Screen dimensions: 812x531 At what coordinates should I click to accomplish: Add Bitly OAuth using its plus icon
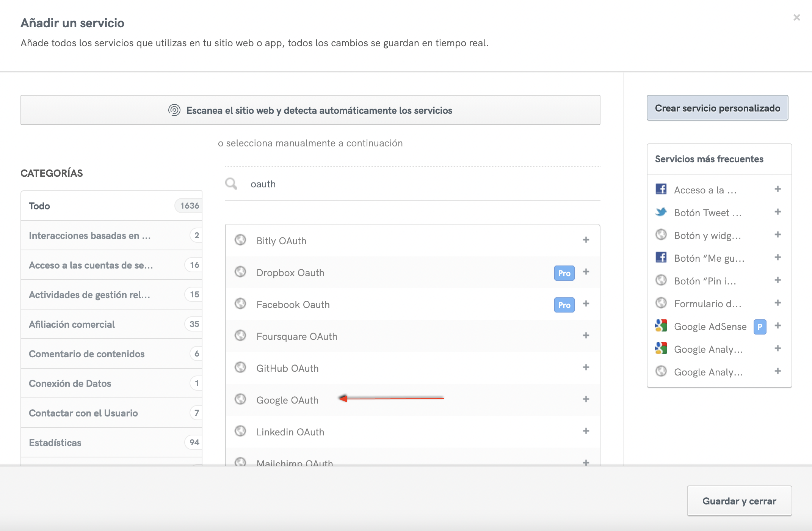coord(586,240)
